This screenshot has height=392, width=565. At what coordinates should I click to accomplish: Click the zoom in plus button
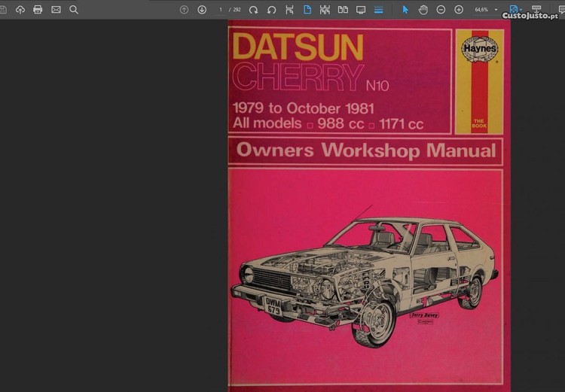click(x=459, y=10)
